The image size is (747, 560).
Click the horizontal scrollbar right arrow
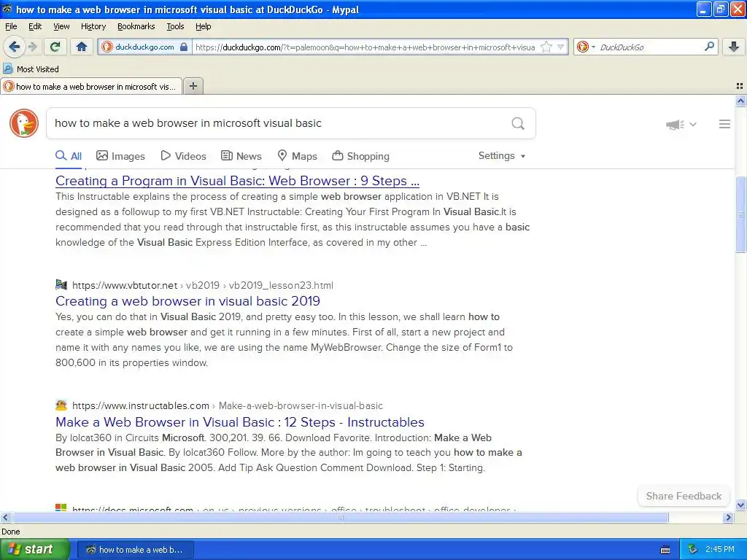click(729, 517)
